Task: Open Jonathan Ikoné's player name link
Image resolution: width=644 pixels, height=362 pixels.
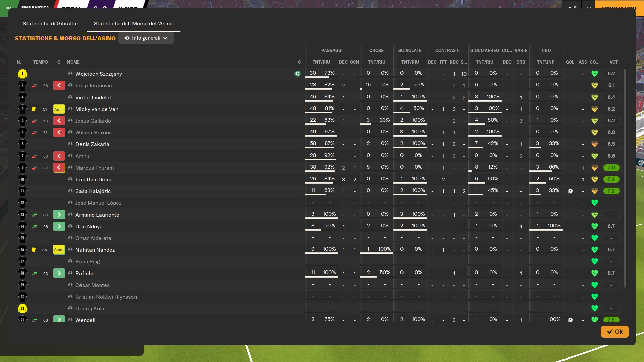Action: coord(94,180)
